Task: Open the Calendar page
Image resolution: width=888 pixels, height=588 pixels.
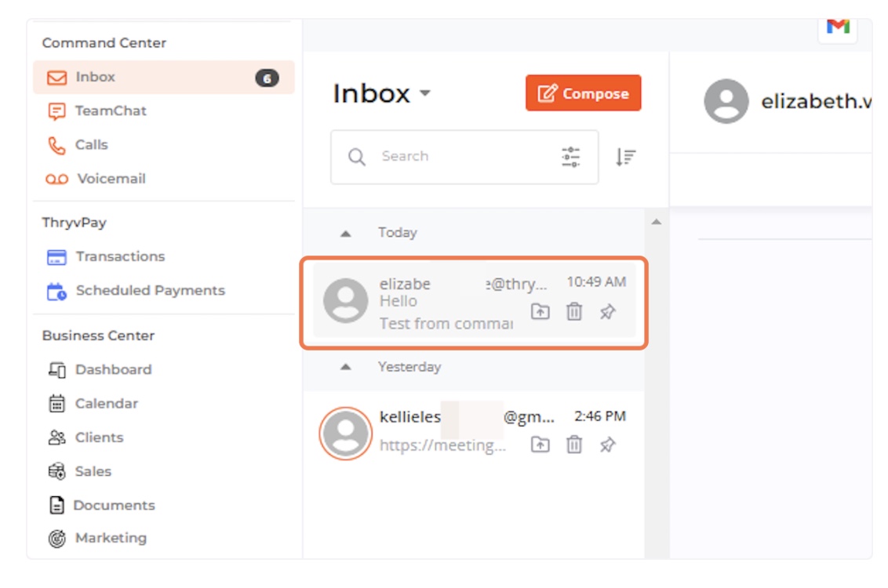Action: click(x=107, y=404)
